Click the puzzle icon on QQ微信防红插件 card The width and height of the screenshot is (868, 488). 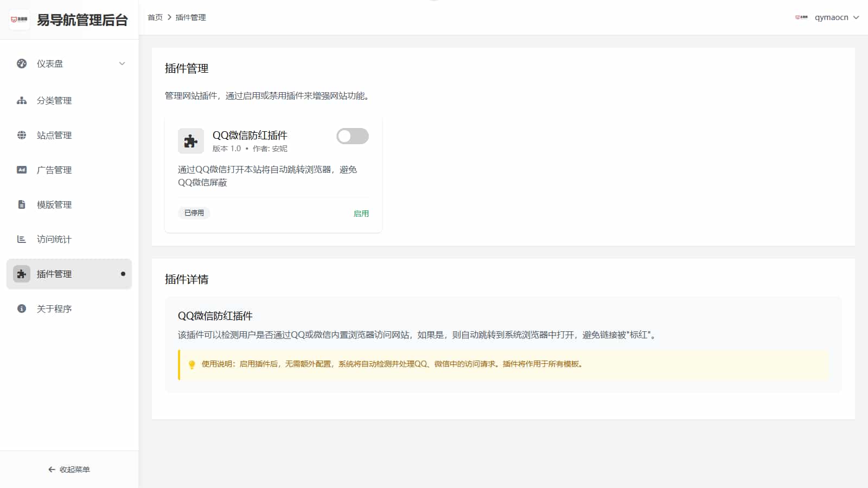click(191, 141)
